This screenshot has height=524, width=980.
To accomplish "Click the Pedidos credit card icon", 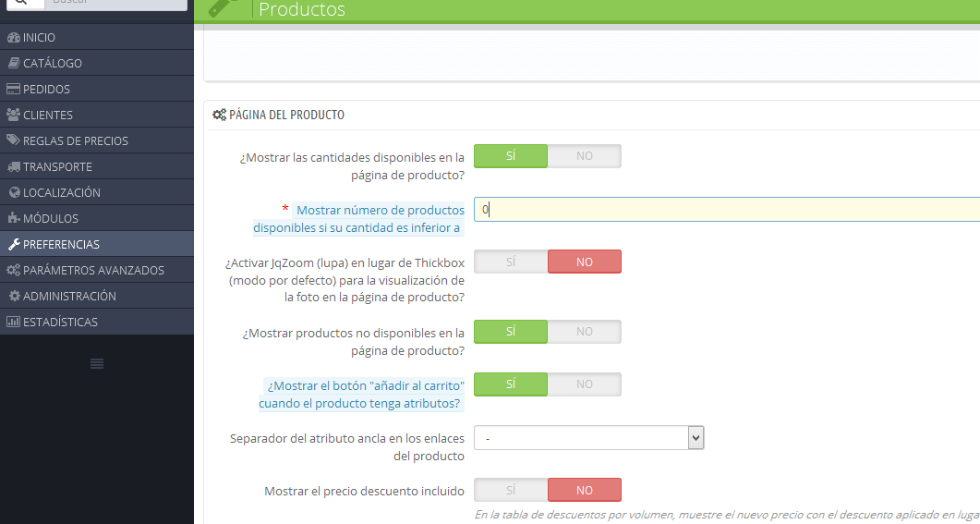I will pyautogui.click(x=13, y=89).
